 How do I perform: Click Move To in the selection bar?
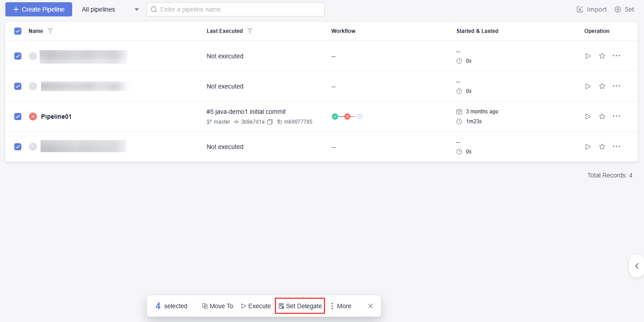[x=217, y=306]
